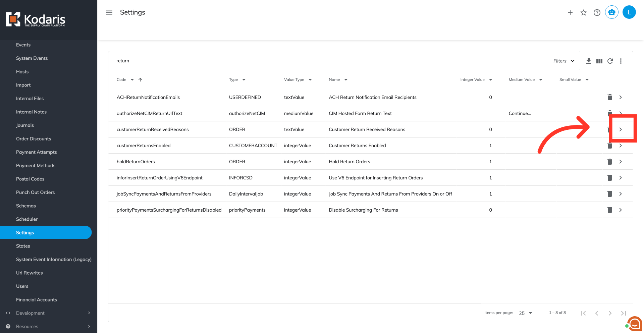This screenshot has height=333, width=644.
Task: Change items per page dropdown
Action: point(526,313)
